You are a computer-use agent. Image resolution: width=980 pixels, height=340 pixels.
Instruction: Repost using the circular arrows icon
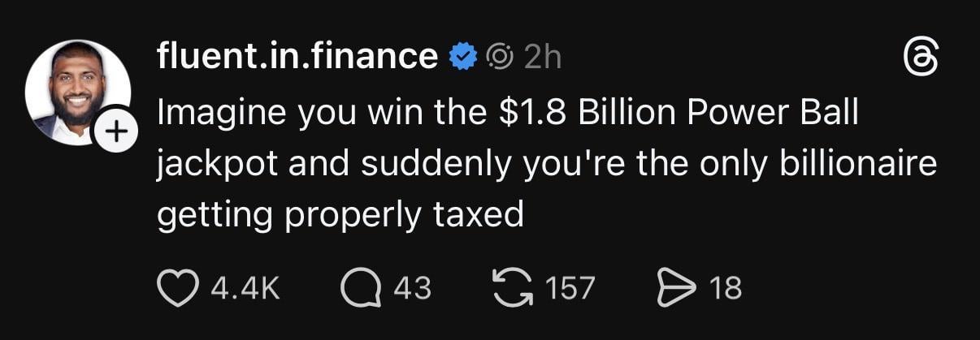click(512, 287)
